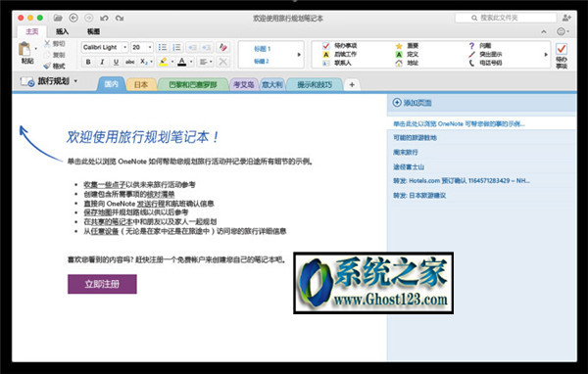Click the clear formatting eraser icon
588x374 pixels.
click(223, 47)
